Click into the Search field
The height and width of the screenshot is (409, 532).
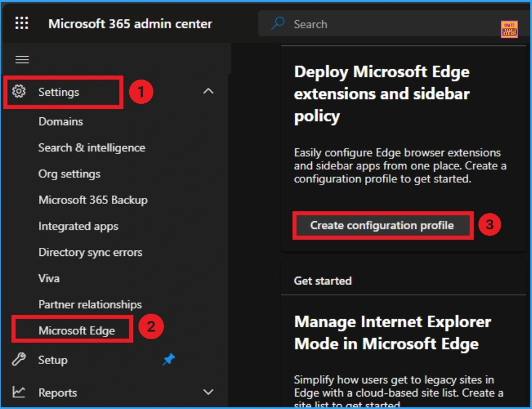pos(394,23)
